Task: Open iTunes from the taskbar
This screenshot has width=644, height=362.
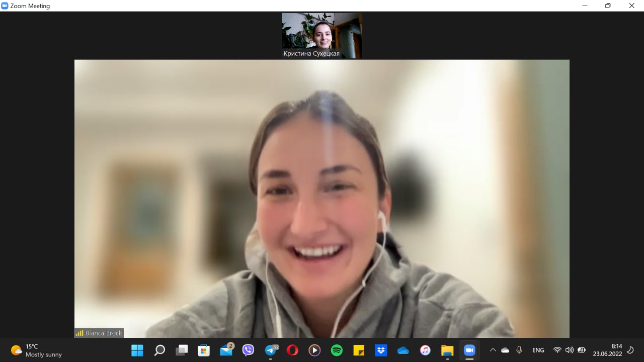Action: click(425, 350)
